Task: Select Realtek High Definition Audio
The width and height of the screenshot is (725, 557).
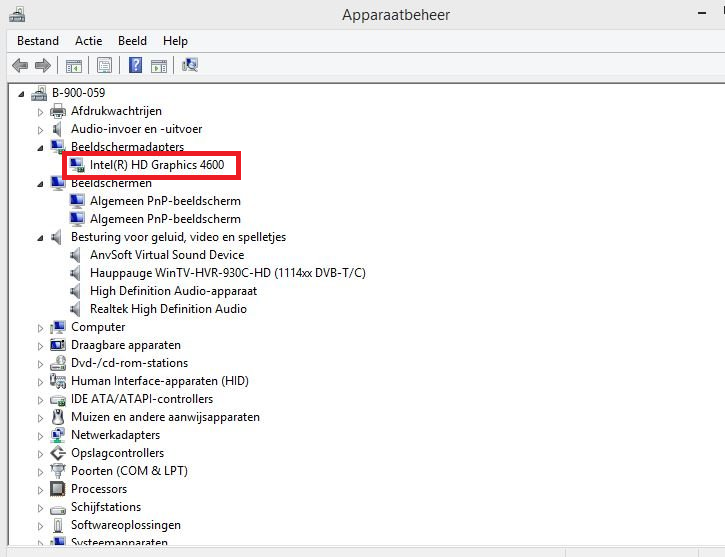Action: pyautogui.click(x=168, y=309)
